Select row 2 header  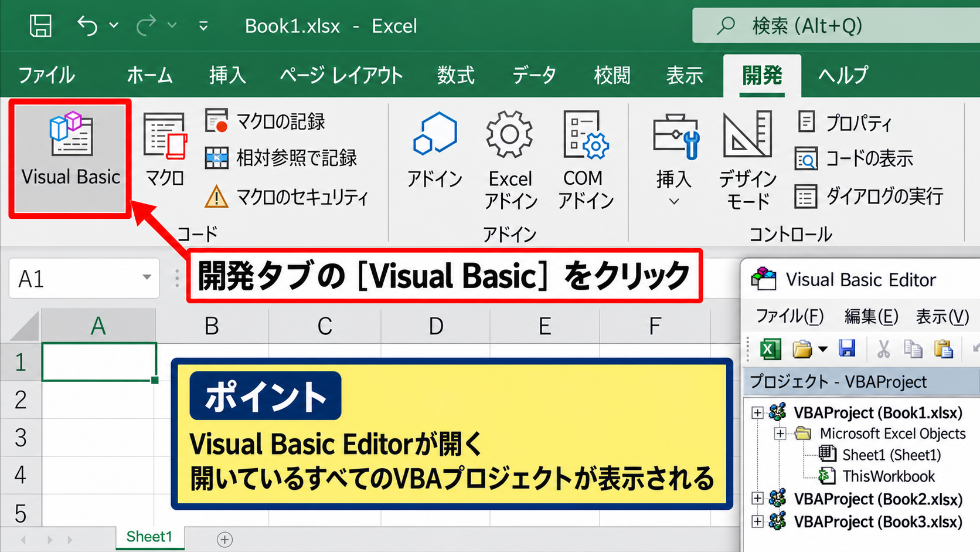tap(21, 399)
